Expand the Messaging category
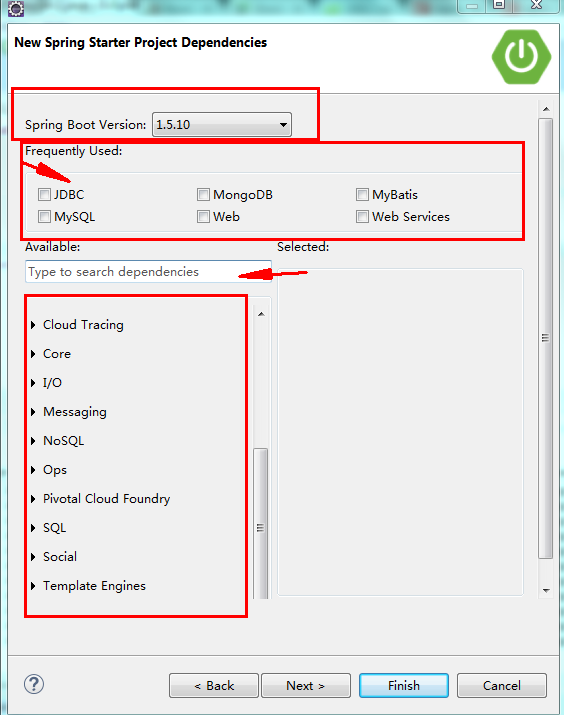The width and height of the screenshot is (564, 715). [33, 412]
